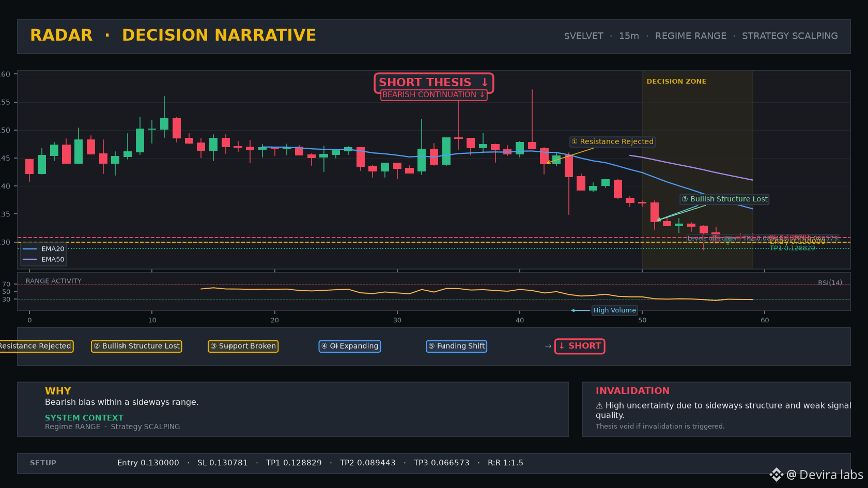The width and height of the screenshot is (868, 488).
Task: Click the EMA20 blue line legend swatch
Action: click(30, 249)
